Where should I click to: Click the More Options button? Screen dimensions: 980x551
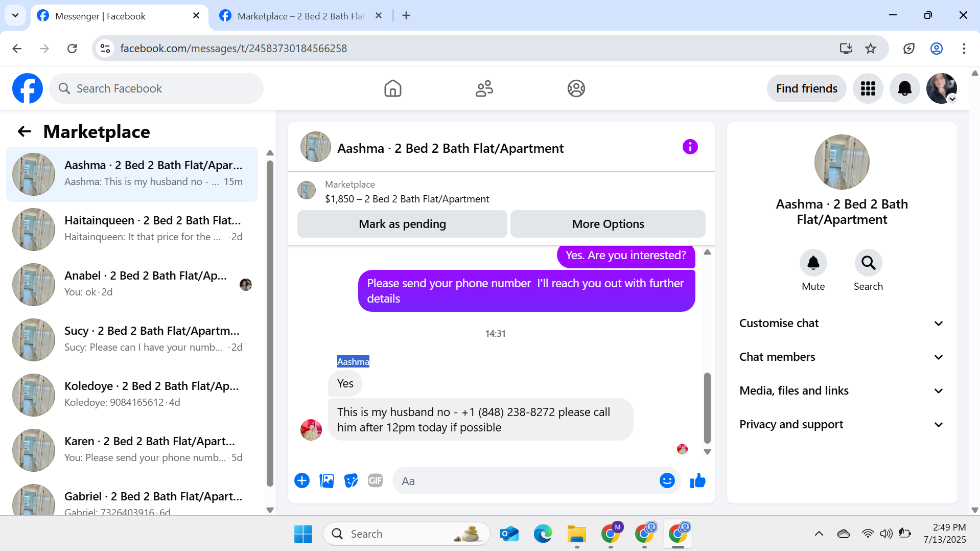pos(608,224)
